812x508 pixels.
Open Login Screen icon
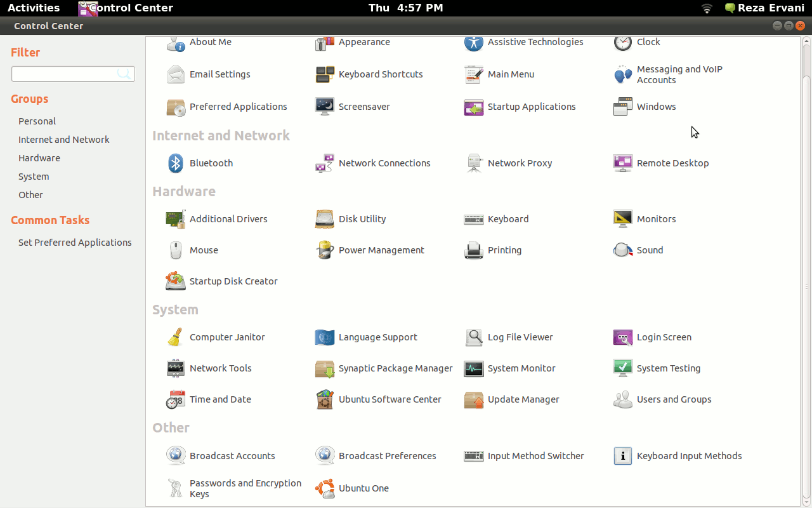(x=623, y=337)
